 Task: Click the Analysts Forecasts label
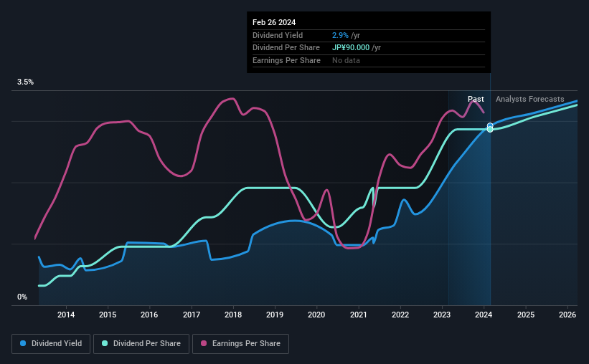click(x=529, y=99)
